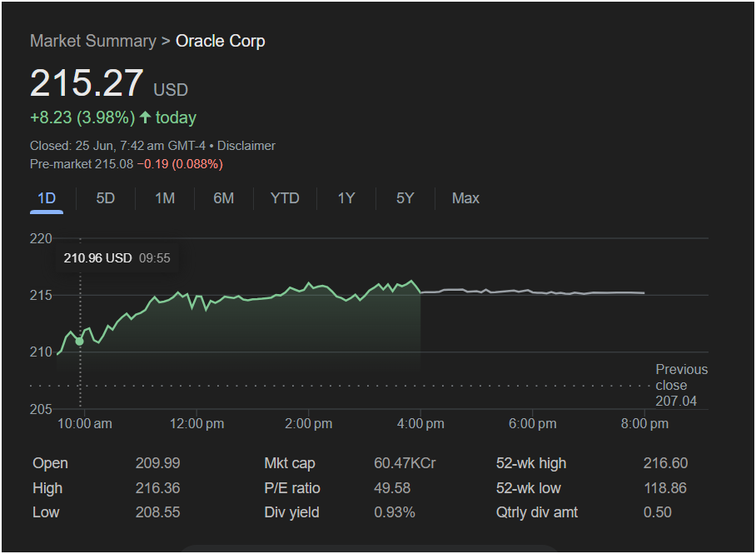Click the 220 y-axis label
The image size is (756, 554).
pos(41,238)
